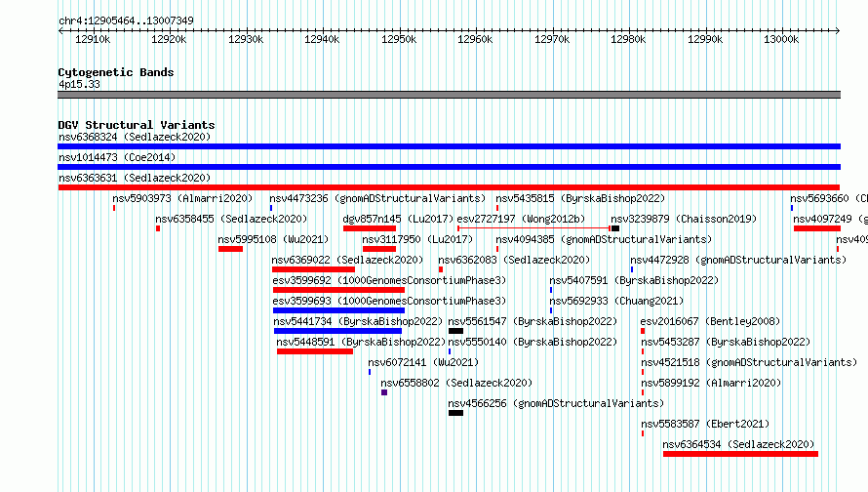This screenshot has width=868, height=492.
Task: Open nsv4094385 (gnomADStructuralVariants) label
Action: [x=604, y=239]
